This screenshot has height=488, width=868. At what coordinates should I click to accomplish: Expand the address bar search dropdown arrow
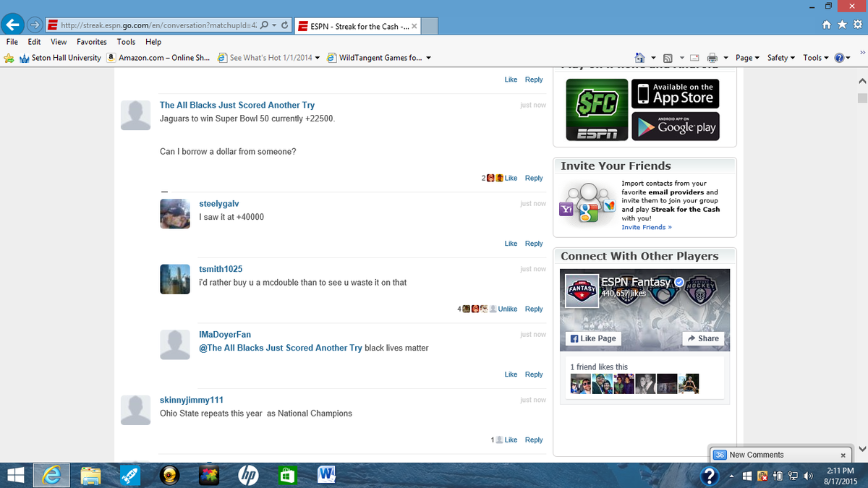(273, 25)
